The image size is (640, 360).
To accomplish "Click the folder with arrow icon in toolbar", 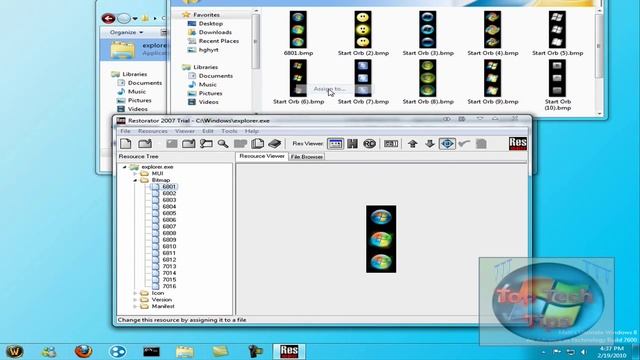I will 189,144.
